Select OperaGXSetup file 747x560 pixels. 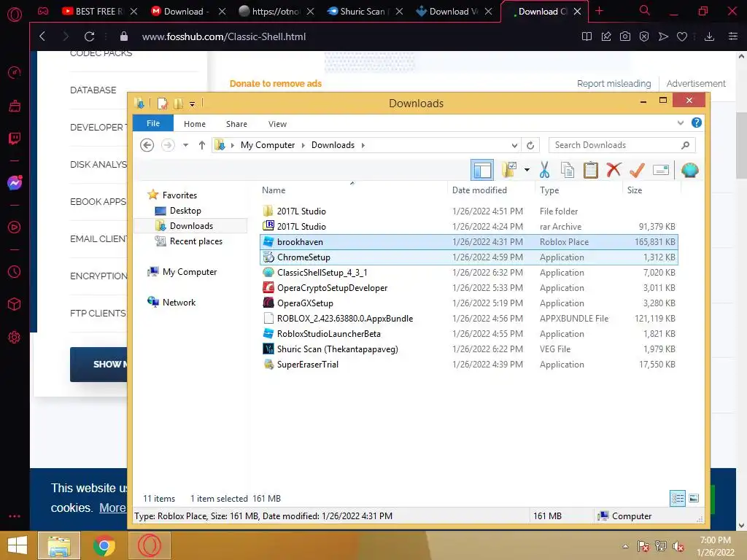tap(469, 303)
